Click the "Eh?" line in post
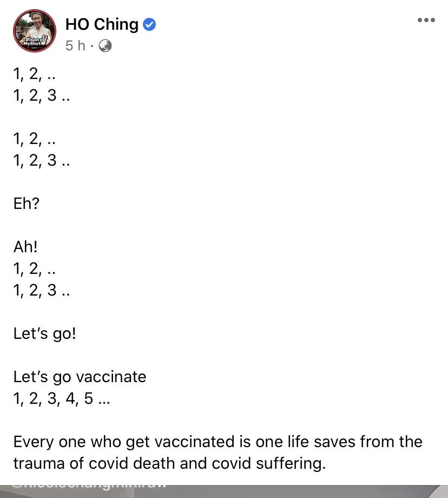The height and width of the screenshot is (498, 448). pos(27,204)
